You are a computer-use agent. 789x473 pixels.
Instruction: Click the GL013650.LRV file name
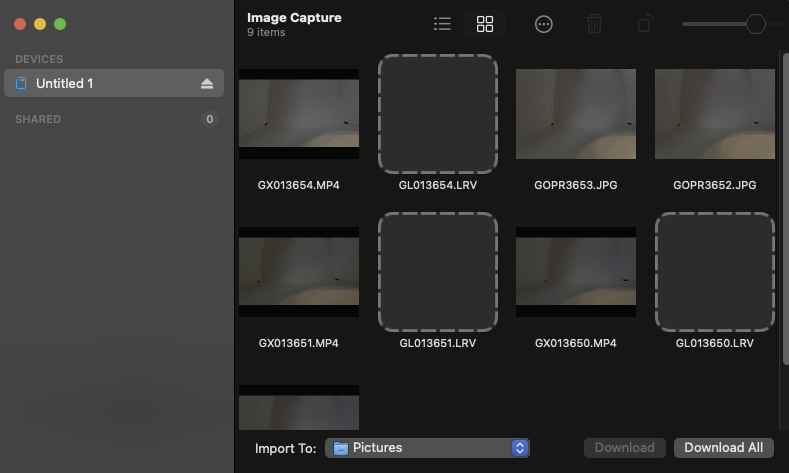click(715, 343)
